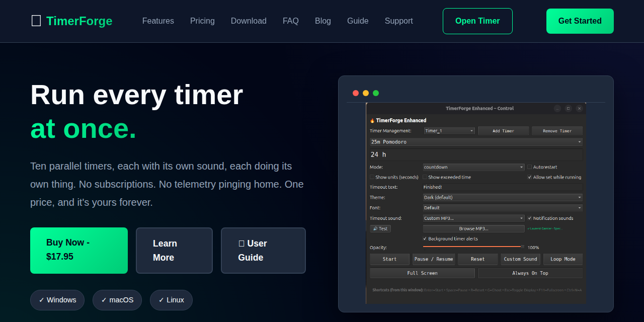Viewport: 644px width, 322px height.
Task: Go to Pricing in the navigation
Action: tap(202, 21)
